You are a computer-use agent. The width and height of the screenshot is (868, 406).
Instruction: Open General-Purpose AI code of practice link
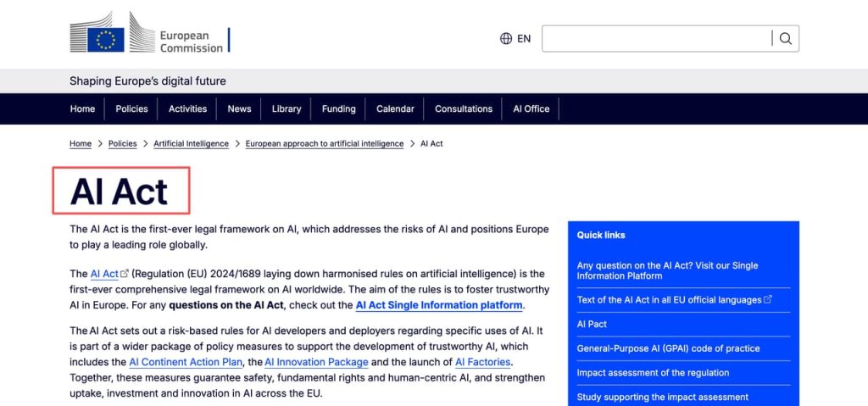click(x=668, y=348)
